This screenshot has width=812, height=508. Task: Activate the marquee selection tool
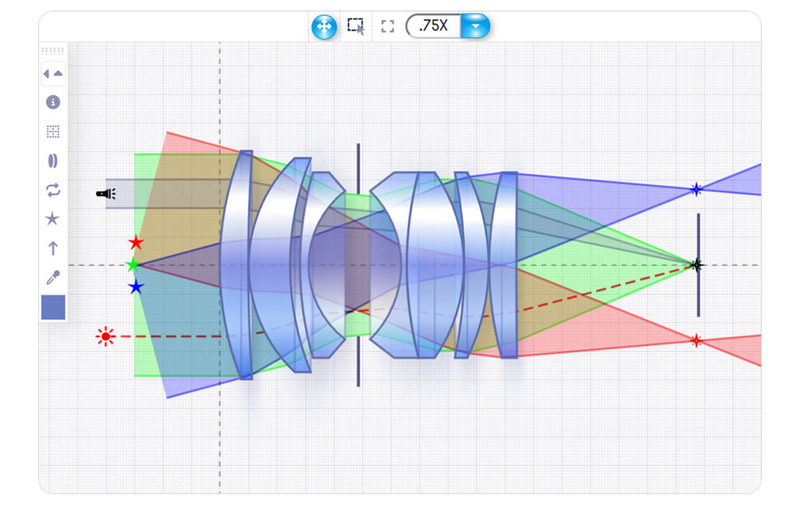pos(356,26)
